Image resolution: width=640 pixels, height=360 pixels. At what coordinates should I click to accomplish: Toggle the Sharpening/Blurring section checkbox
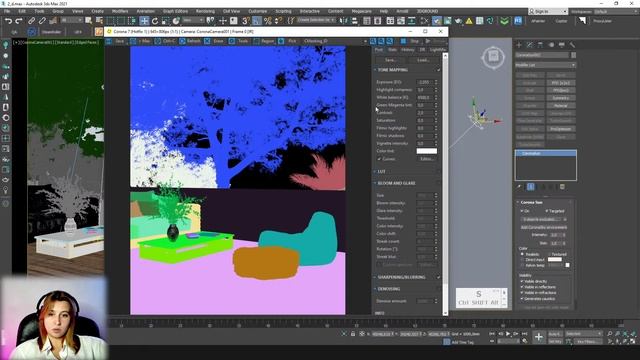439,277
